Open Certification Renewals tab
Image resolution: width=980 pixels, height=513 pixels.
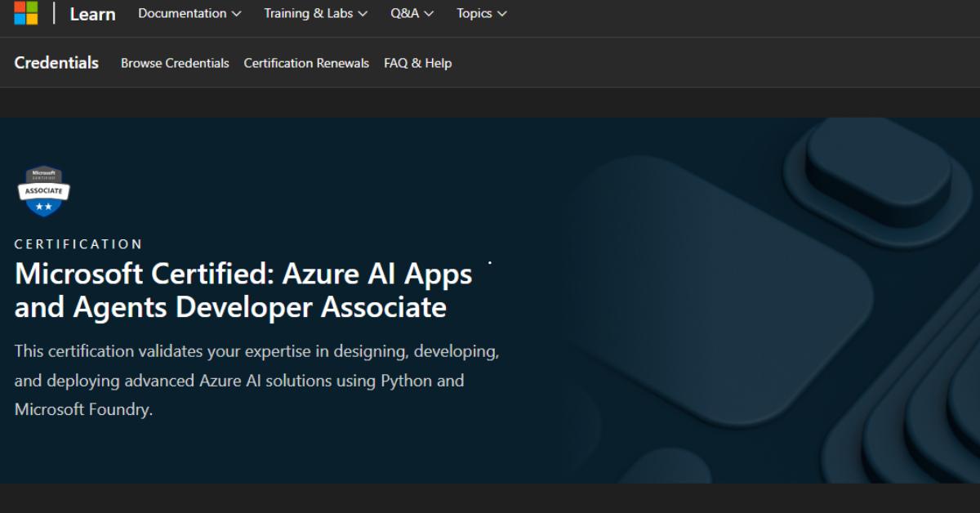pos(306,63)
